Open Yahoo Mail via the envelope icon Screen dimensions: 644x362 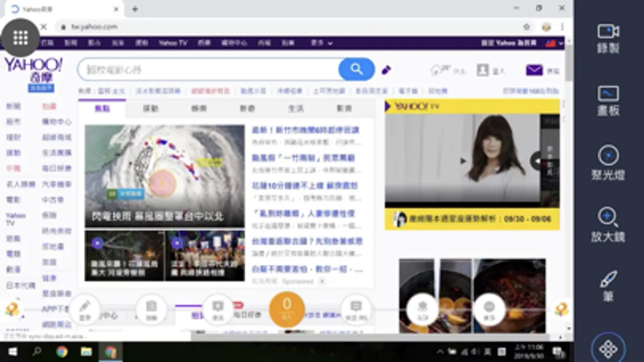pyautogui.click(x=534, y=70)
